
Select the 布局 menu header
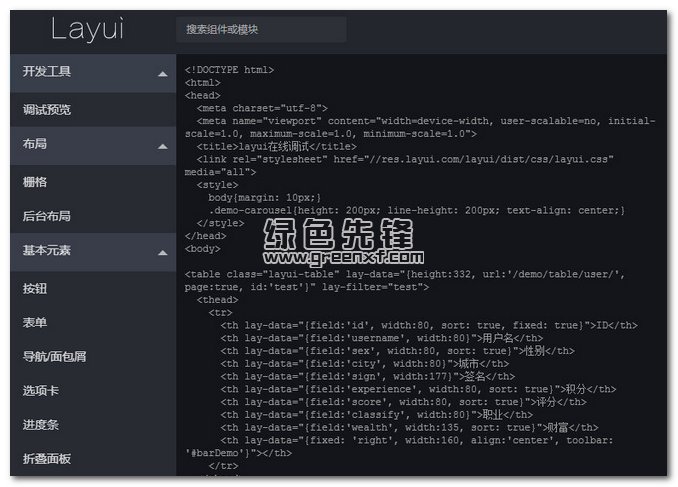click(x=93, y=145)
